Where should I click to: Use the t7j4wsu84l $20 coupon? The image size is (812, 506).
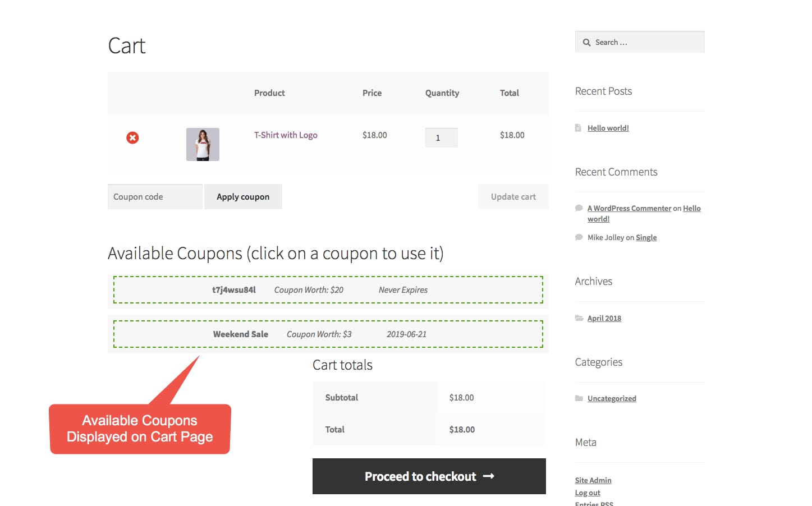[328, 290]
